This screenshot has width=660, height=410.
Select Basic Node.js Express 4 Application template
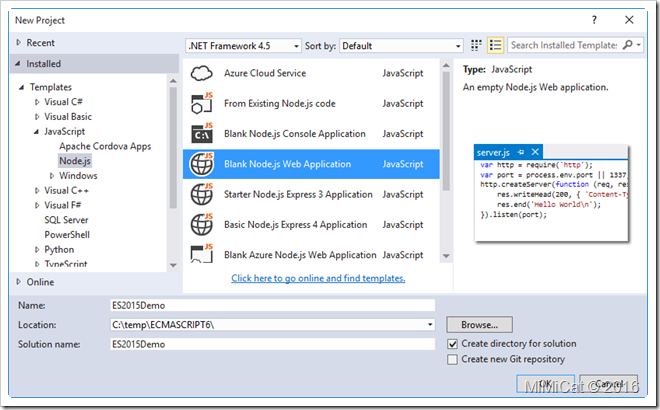pyautogui.click(x=311, y=224)
